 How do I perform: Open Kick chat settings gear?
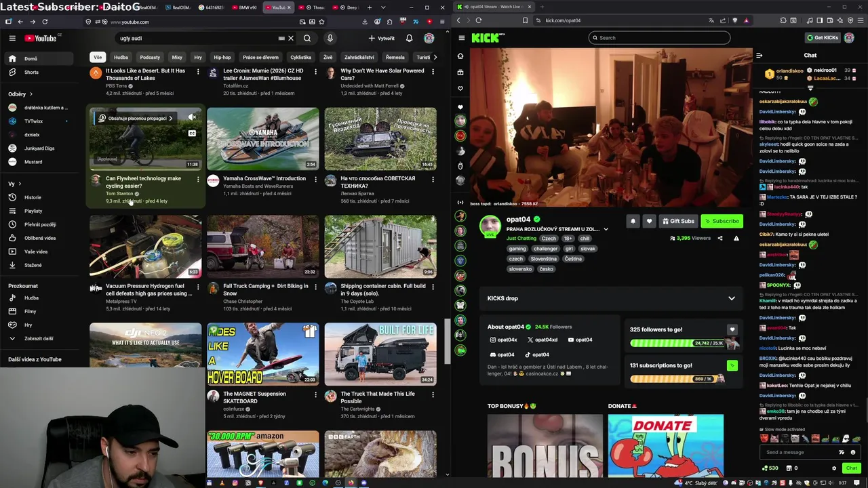pos(834,468)
